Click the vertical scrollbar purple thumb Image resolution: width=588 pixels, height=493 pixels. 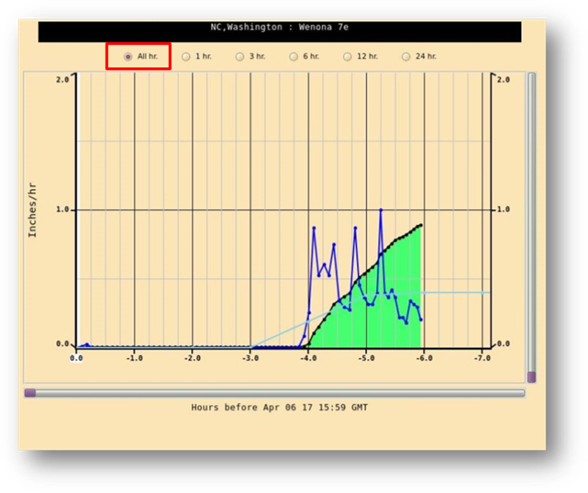point(531,377)
